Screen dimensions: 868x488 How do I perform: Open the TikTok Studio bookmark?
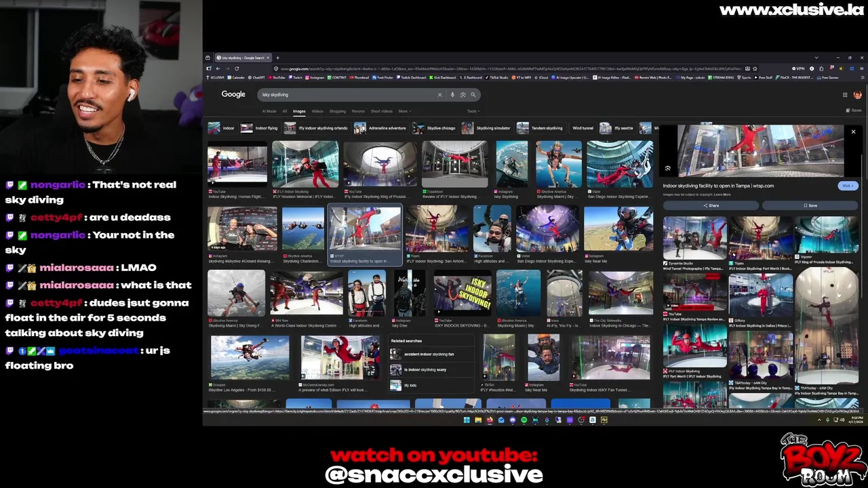497,77
